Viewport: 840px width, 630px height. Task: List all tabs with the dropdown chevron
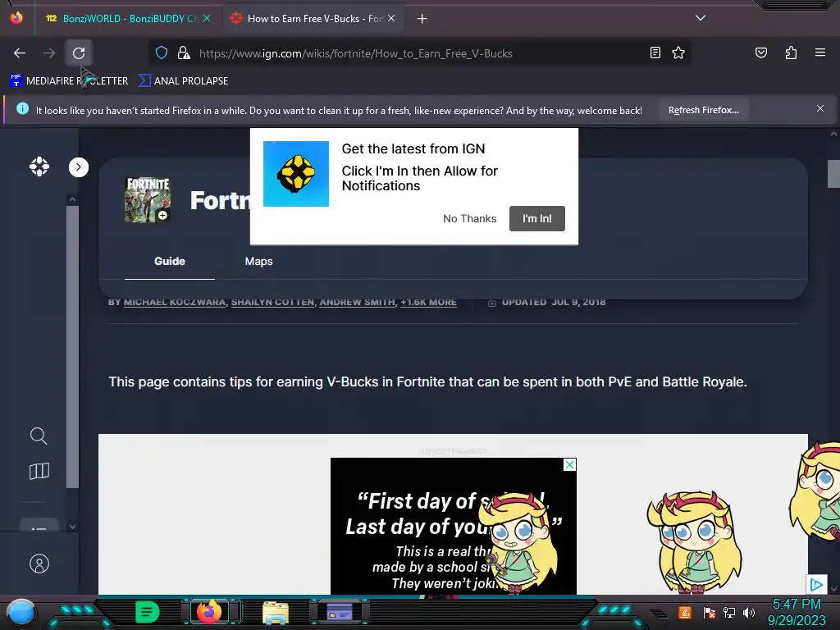pyautogui.click(x=701, y=18)
